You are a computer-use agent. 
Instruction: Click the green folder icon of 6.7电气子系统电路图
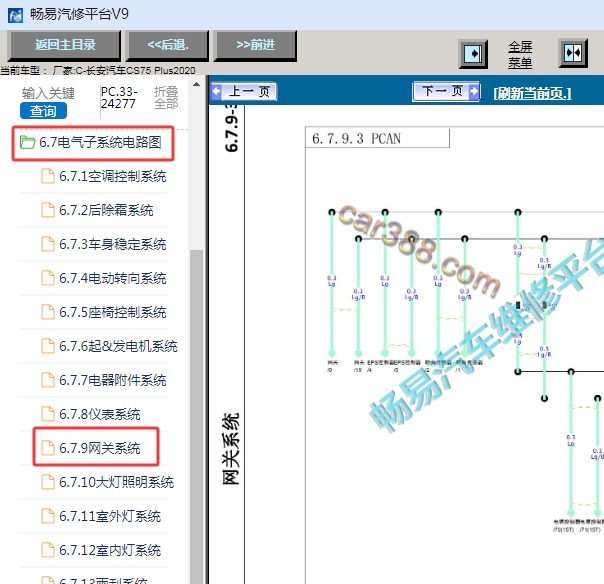click(x=27, y=143)
